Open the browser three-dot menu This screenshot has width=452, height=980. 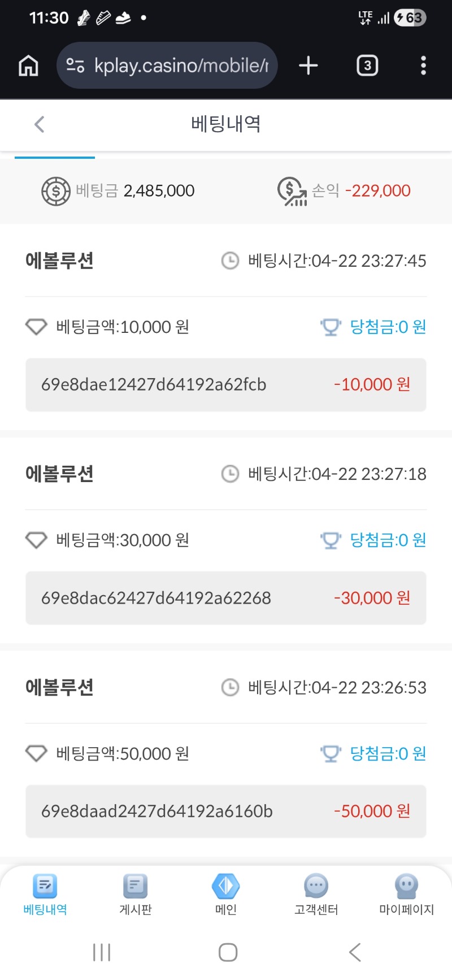tap(423, 66)
